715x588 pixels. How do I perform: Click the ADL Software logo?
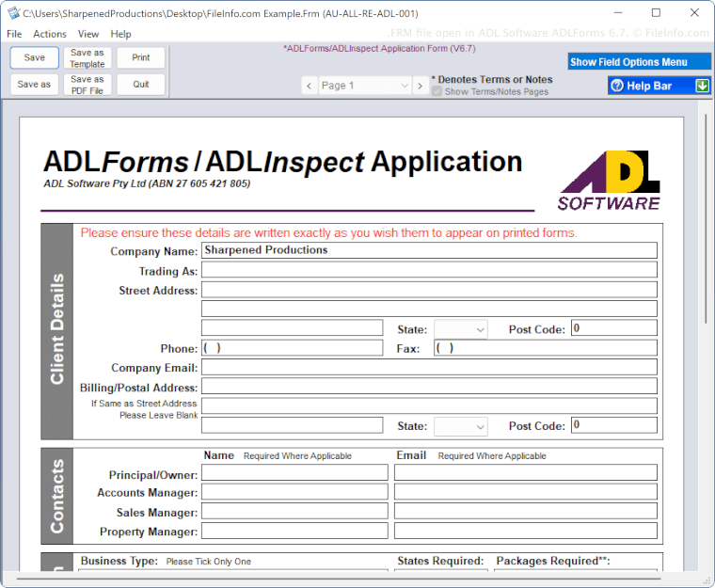point(609,180)
